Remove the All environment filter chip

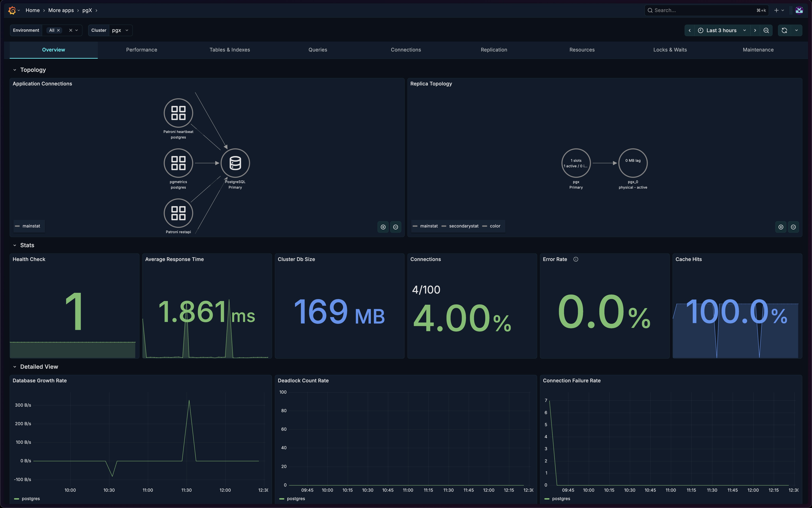click(x=58, y=30)
